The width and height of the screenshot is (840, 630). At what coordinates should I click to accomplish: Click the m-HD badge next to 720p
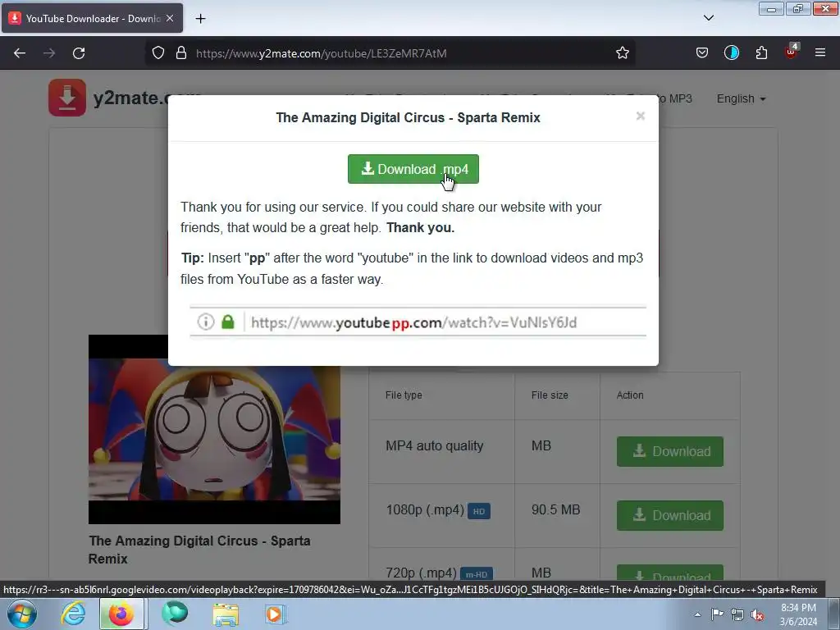pyautogui.click(x=477, y=574)
